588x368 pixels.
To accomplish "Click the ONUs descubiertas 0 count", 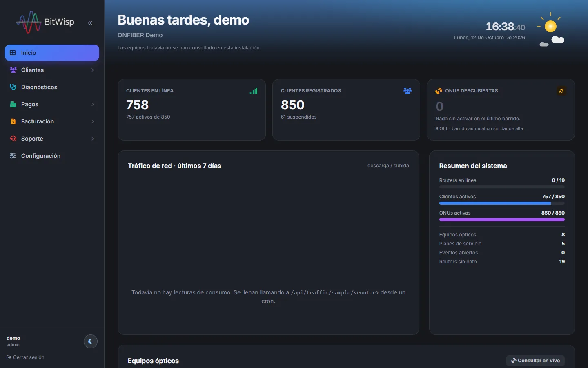I will tap(439, 106).
